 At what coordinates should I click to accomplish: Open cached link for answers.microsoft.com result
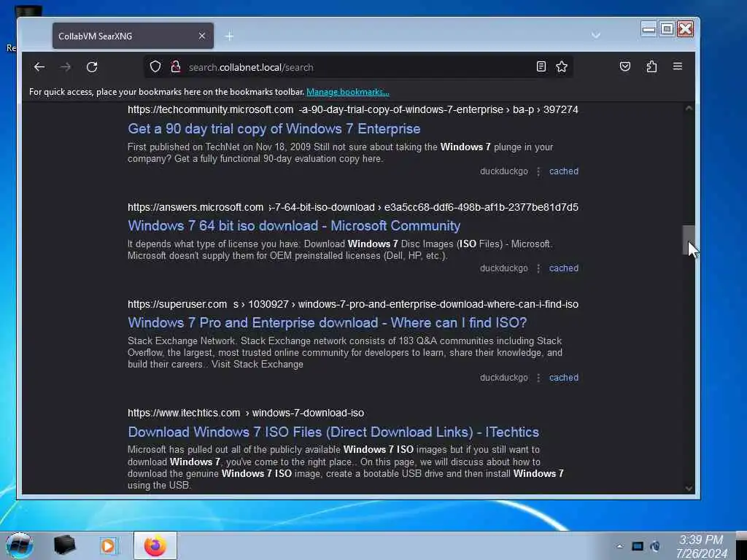(x=564, y=268)
